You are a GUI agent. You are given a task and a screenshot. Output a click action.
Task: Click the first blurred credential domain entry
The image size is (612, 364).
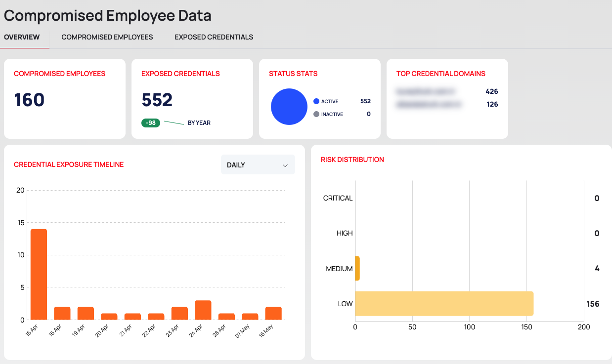pos(426,91)
